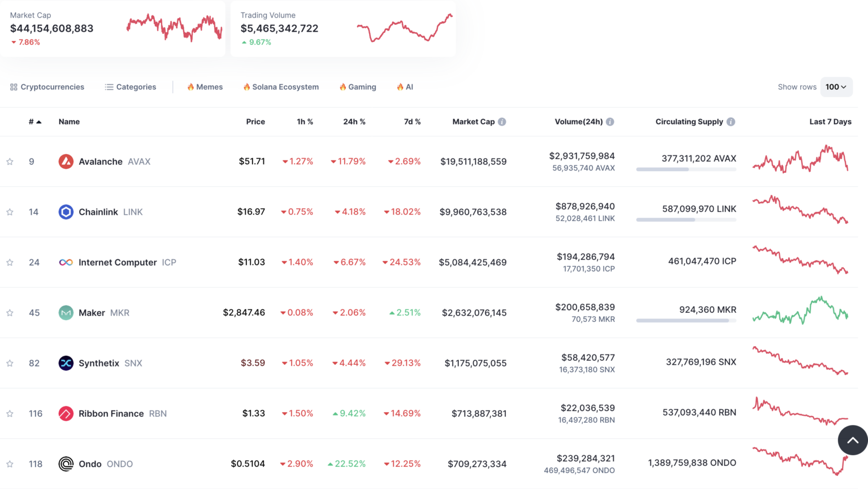Image resolution: width=868 pixels, height=489 pixels.
Task: Open the Show rows dropdown
Action: point(836,87)
